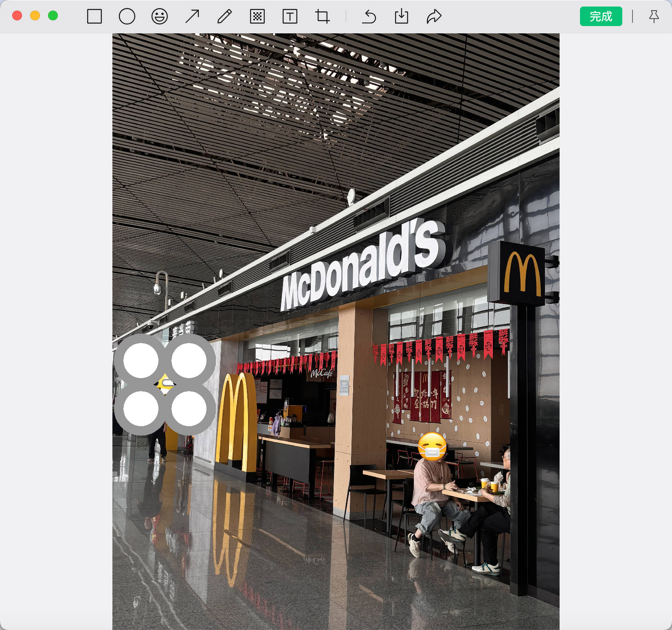Close the editor with the red window button
Image resolution: width=672 pixels, height=630 pixels.
[x=17, y=16]
